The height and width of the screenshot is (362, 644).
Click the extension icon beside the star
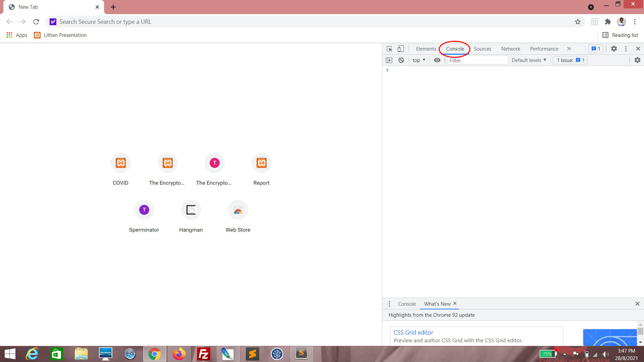coord(594,22)
